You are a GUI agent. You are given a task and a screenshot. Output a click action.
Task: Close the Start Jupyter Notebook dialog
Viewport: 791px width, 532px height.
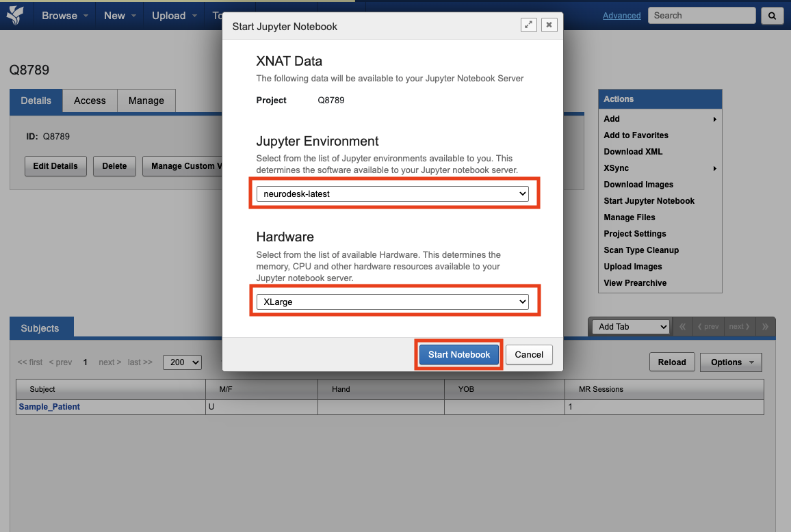pos(549,25)
